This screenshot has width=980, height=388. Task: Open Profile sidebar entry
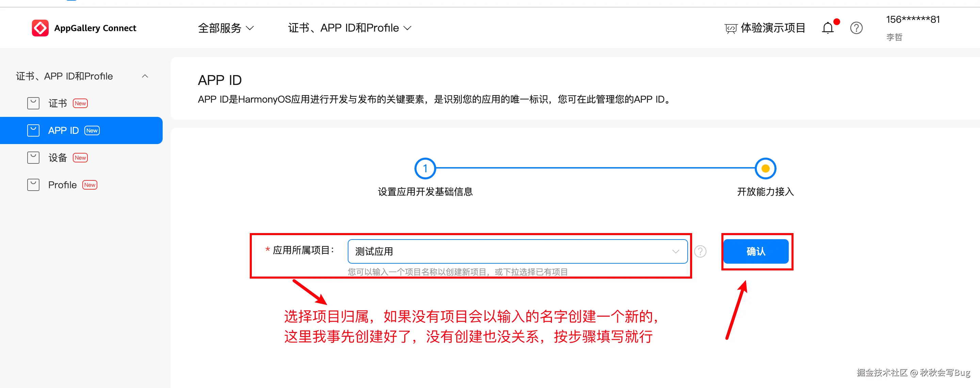click(62, 185)
